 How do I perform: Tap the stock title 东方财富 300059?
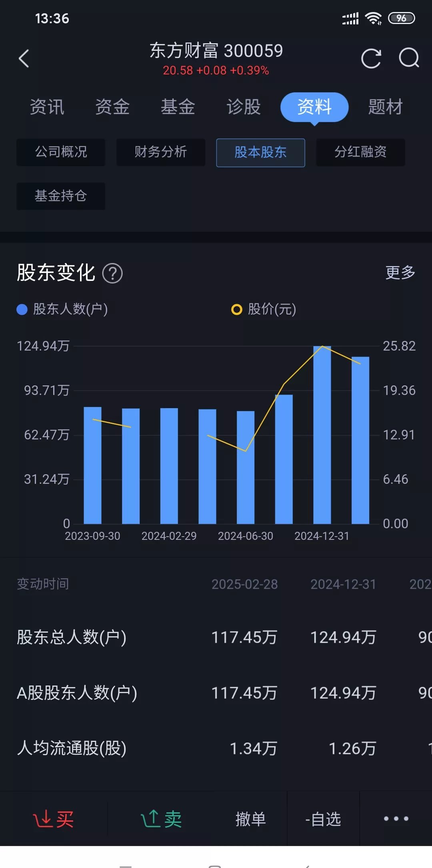(216, 51)
